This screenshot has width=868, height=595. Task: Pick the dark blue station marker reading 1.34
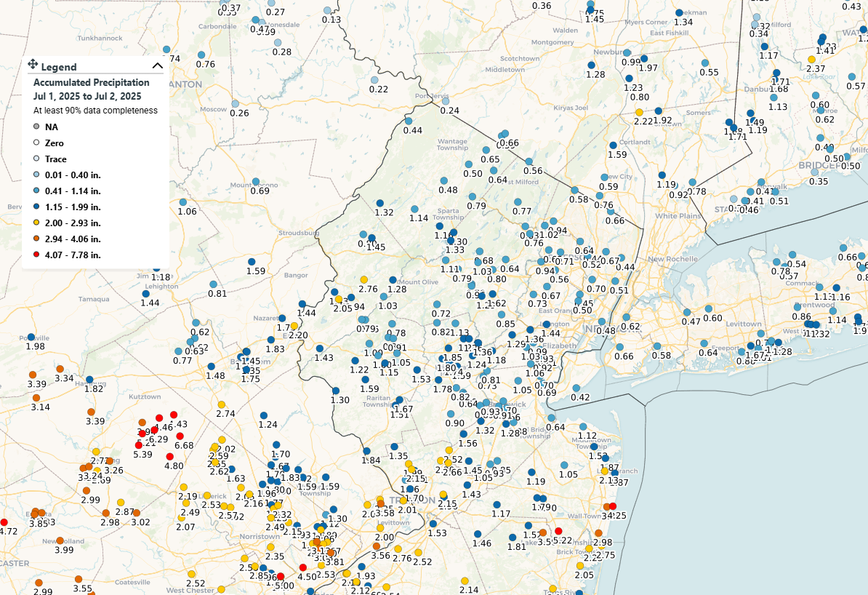coord(679,13)
